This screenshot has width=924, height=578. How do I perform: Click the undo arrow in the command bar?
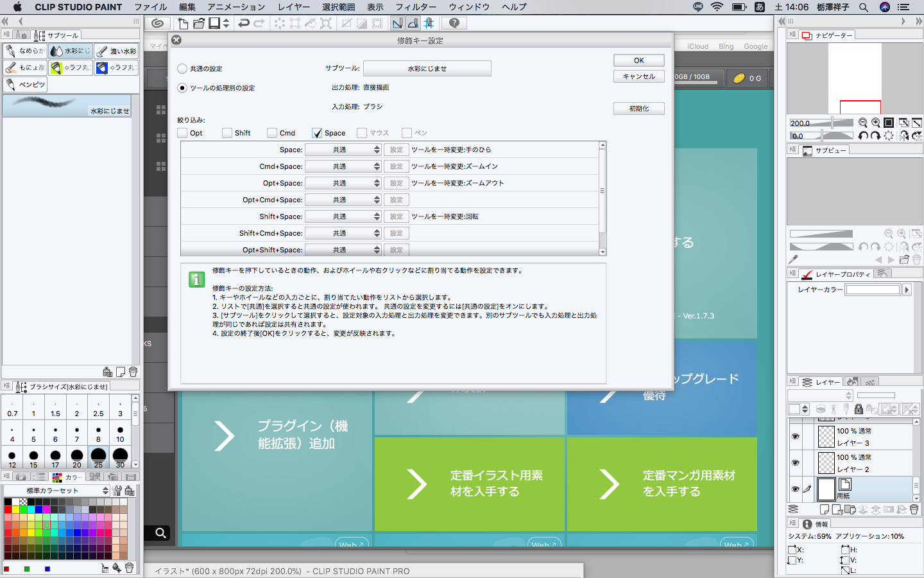pyautogui.click(x=244, y=23)
